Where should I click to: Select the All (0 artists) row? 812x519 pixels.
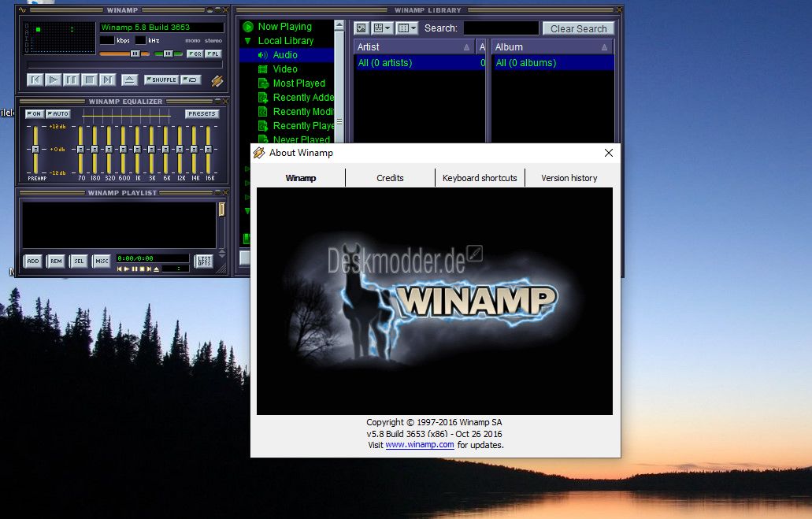tap(420, 63)
